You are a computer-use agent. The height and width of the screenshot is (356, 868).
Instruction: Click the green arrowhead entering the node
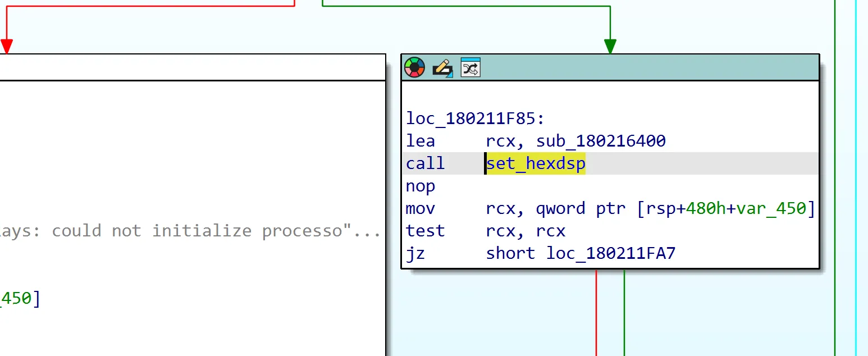(610, 46)
